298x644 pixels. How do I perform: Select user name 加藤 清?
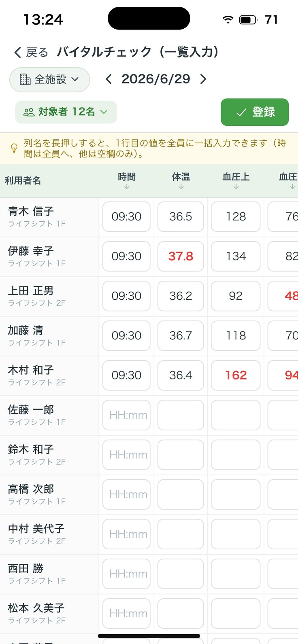point(26,330)
